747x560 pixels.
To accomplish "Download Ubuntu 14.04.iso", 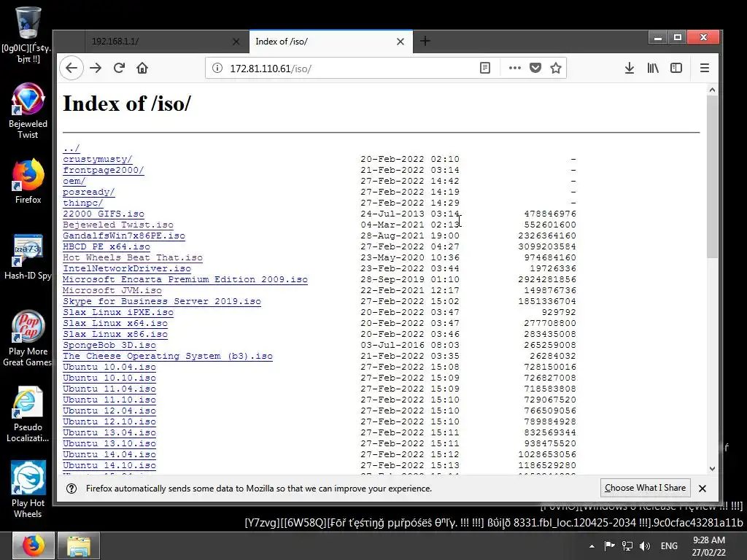I will click(x=109, y=455).
